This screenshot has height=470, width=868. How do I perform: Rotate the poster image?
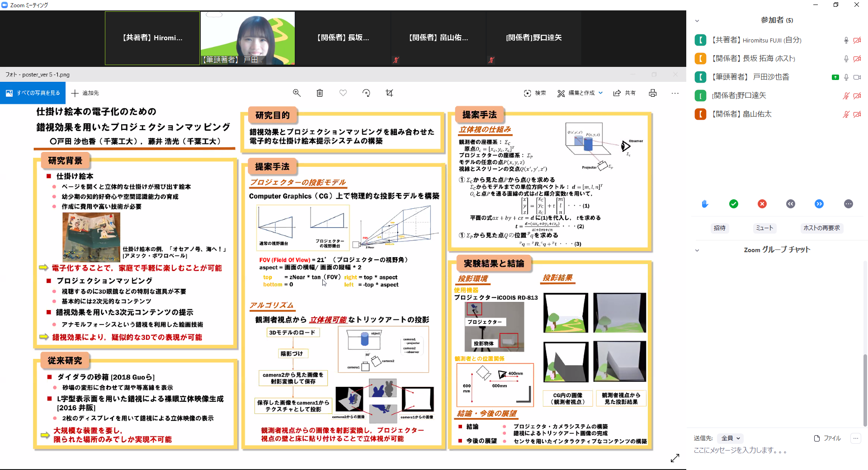(366, 93)
